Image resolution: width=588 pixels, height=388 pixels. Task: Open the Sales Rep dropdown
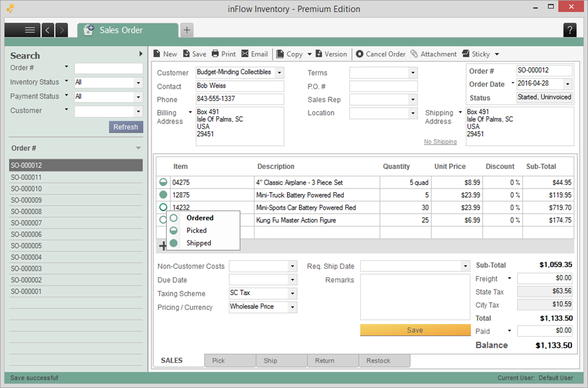tap(413, 99)
